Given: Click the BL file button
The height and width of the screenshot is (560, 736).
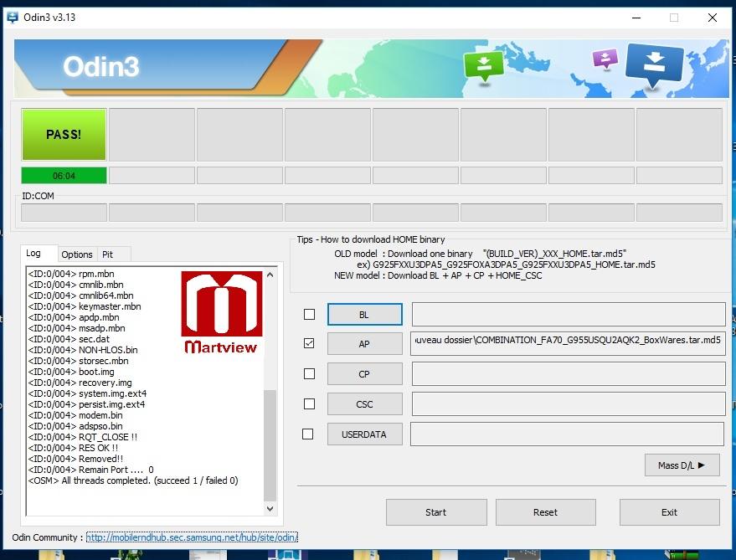Looking at the screenshot, I should (365, 315).
